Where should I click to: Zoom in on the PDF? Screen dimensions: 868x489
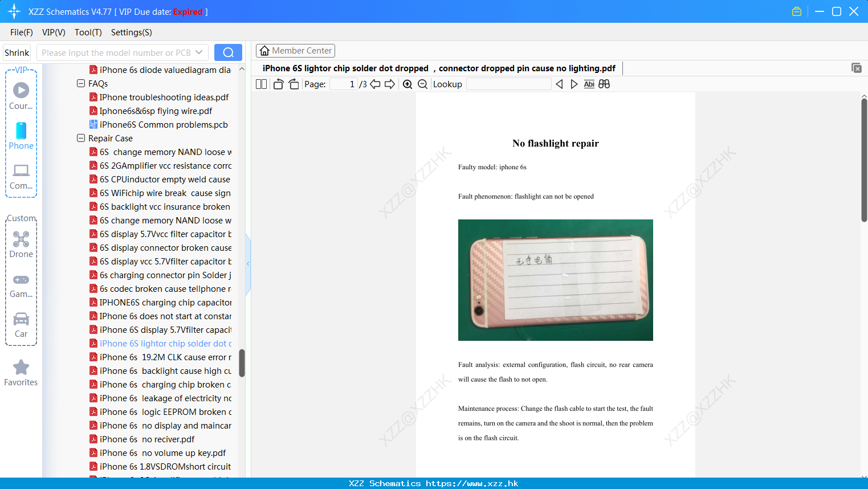[x=407, y=84]
